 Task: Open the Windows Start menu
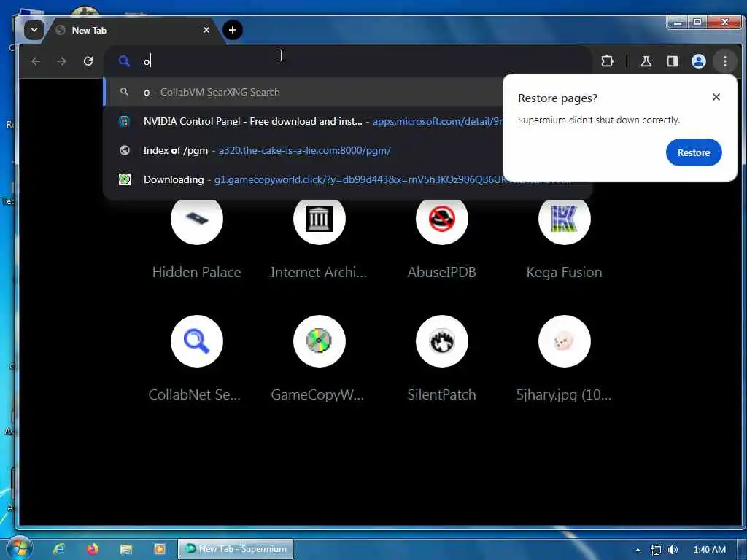tap(18, 548)
